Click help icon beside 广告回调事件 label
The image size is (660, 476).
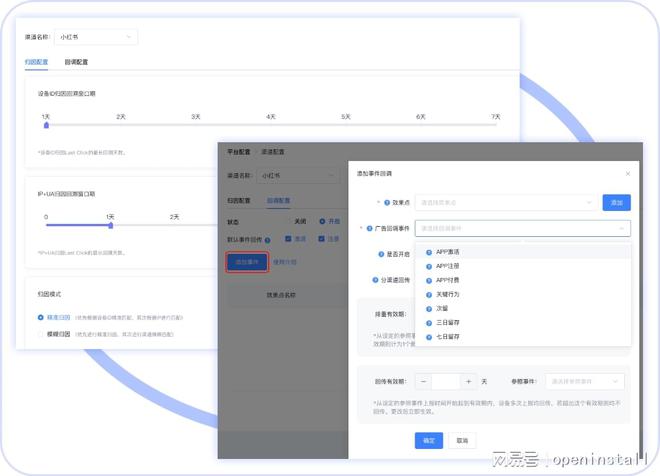[369, 228]
